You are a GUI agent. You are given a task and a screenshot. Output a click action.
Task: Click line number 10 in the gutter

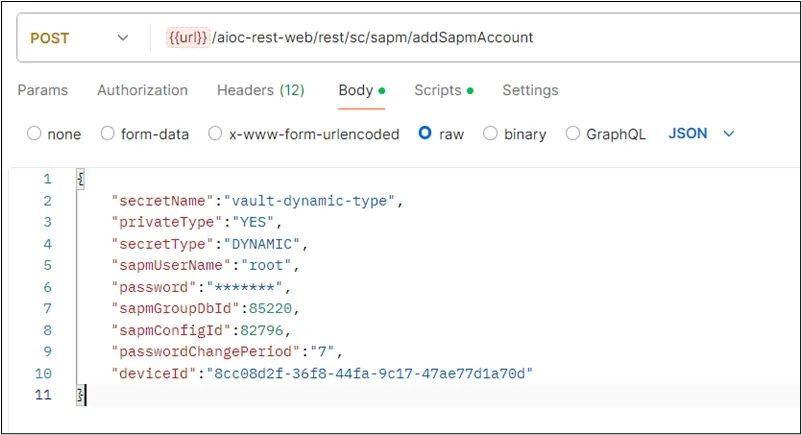pos(43,374)
